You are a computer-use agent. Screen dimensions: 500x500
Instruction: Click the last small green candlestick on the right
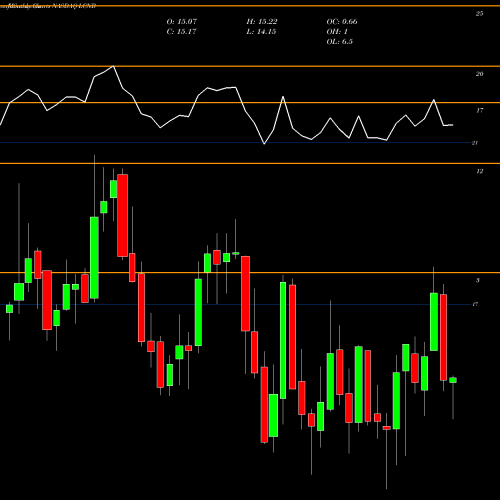[453, 380]
